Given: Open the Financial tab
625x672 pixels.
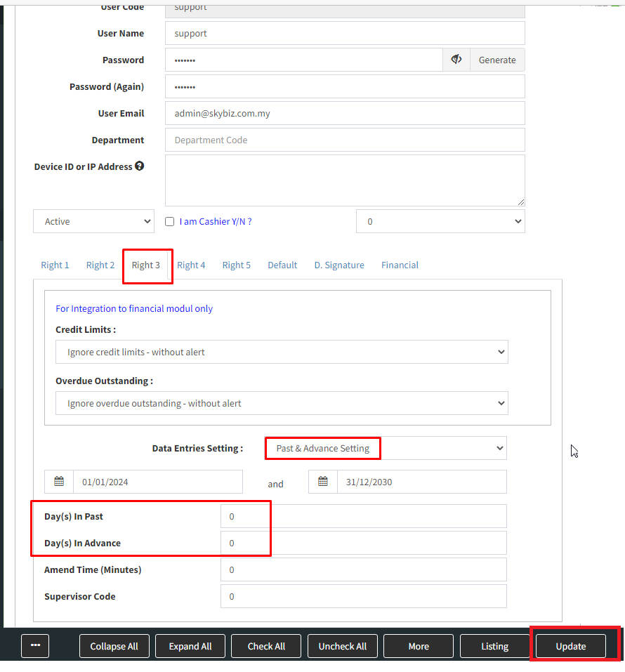Looking at the screenshot, I should pyautogui.click(x=400, y=265).
